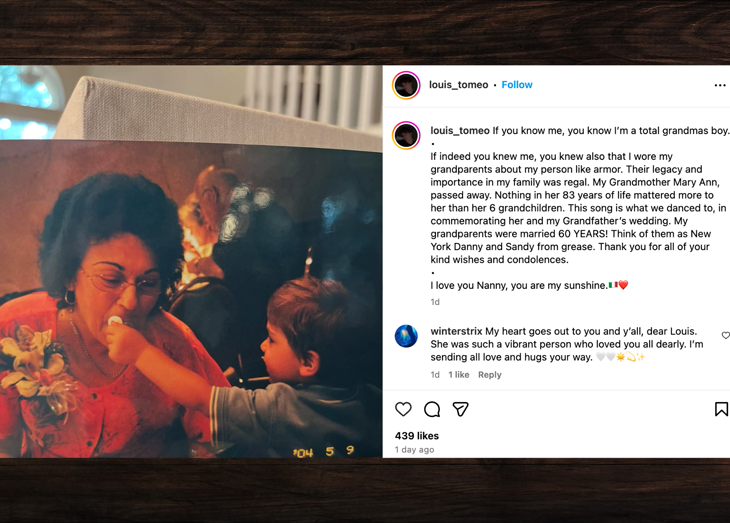Open comments with the speech bubble icon

point(432,409)
